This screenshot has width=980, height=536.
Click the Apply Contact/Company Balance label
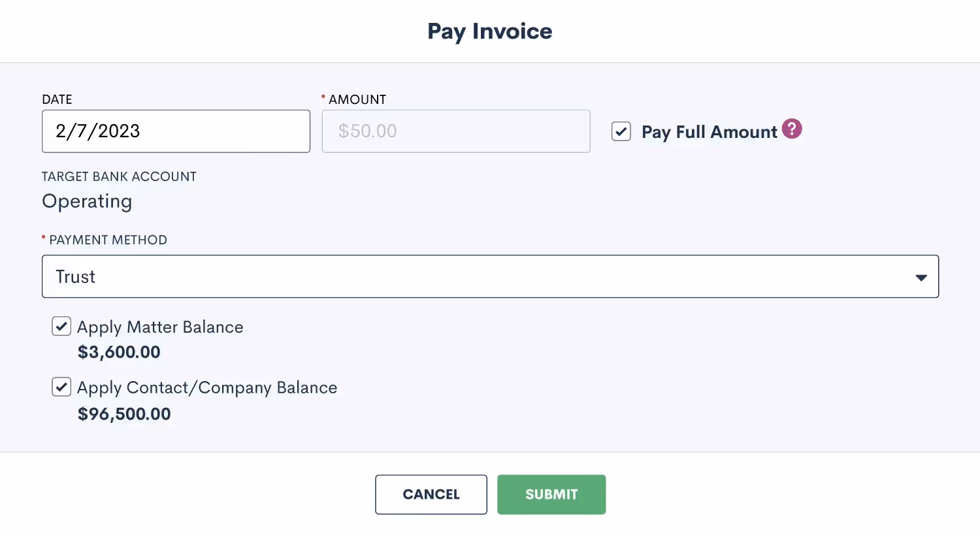[x=207, y=388]
